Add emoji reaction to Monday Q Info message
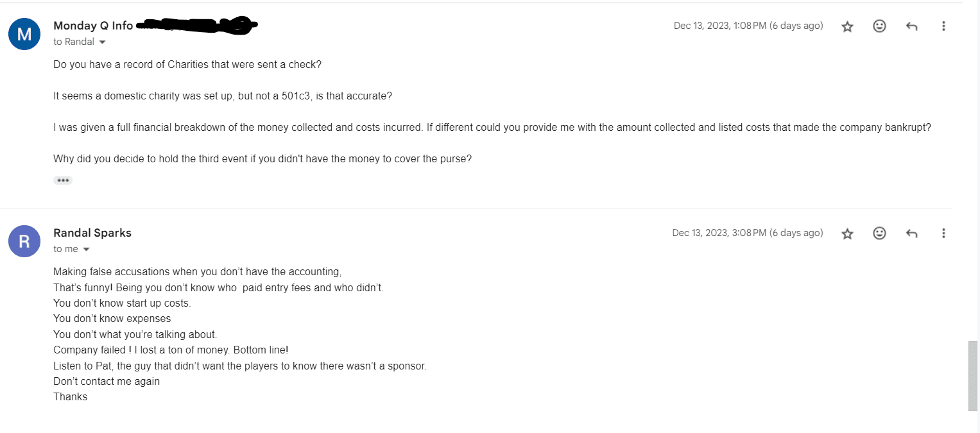Viewport: 980px width, 433px height. coord(879,26)
